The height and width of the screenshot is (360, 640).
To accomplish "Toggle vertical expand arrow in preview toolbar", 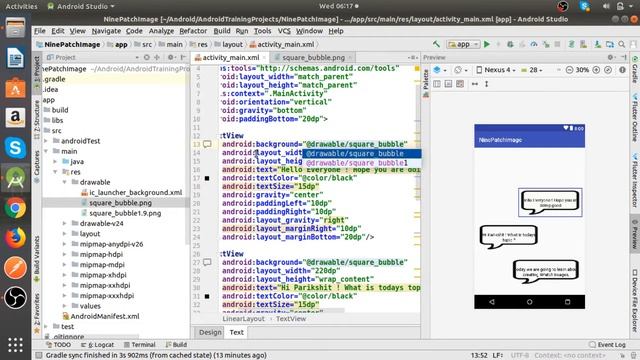I will [487, 84].
